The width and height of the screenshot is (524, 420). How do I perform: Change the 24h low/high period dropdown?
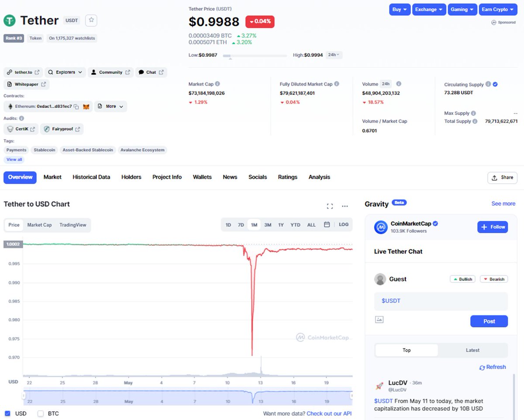click(x=334, y=55)
